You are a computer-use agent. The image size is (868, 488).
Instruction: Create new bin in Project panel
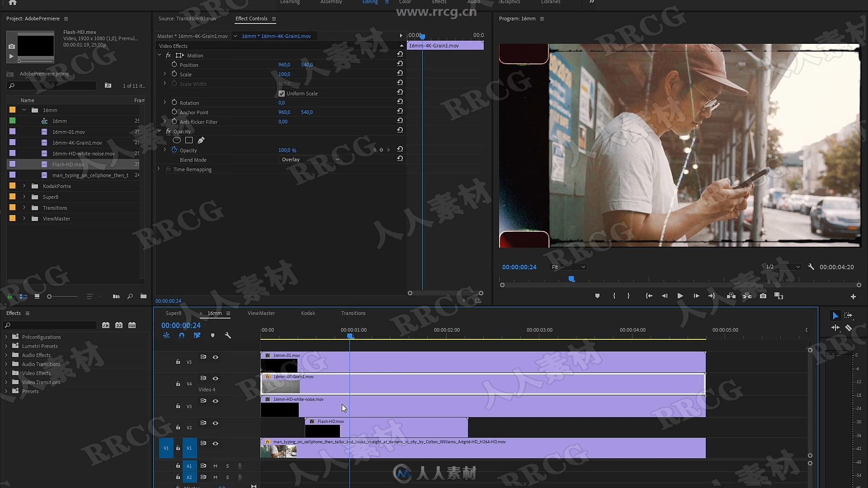(x=143, y=296)
